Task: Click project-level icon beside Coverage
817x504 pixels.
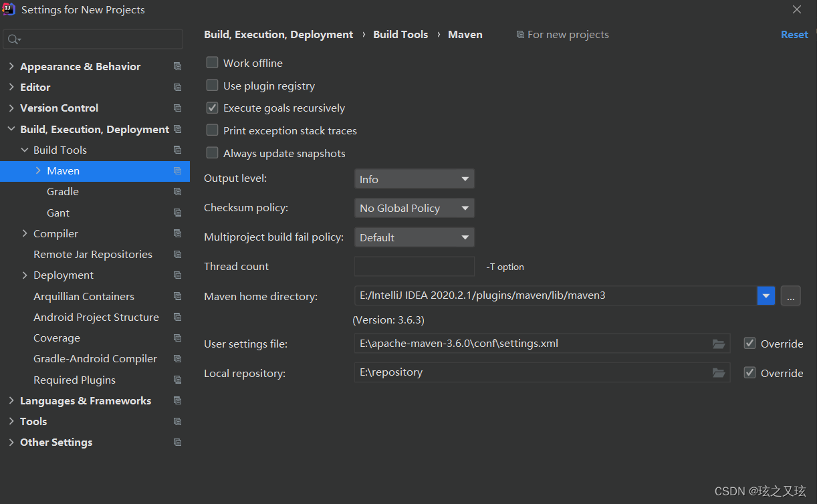Action: (177, 338)
